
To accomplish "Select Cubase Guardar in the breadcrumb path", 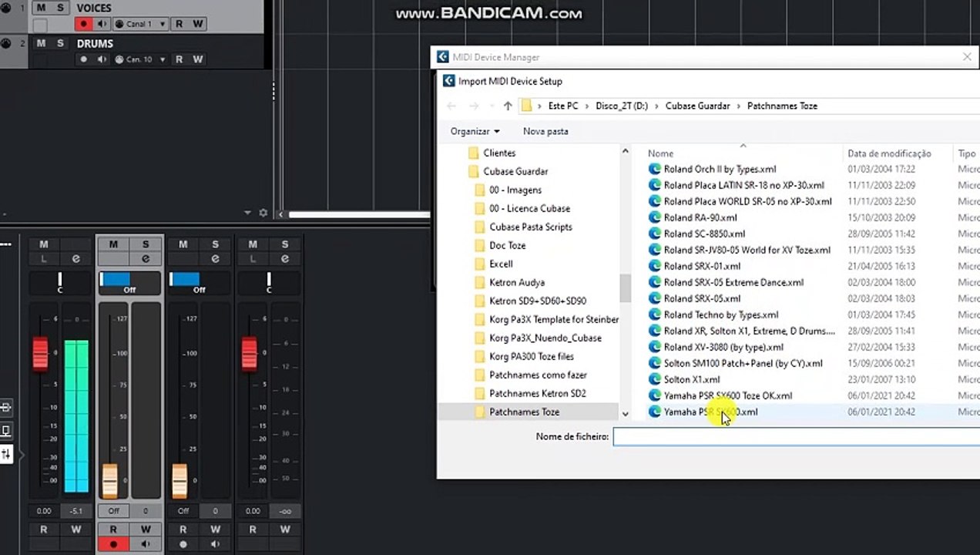I will click(x=697, y=106).
